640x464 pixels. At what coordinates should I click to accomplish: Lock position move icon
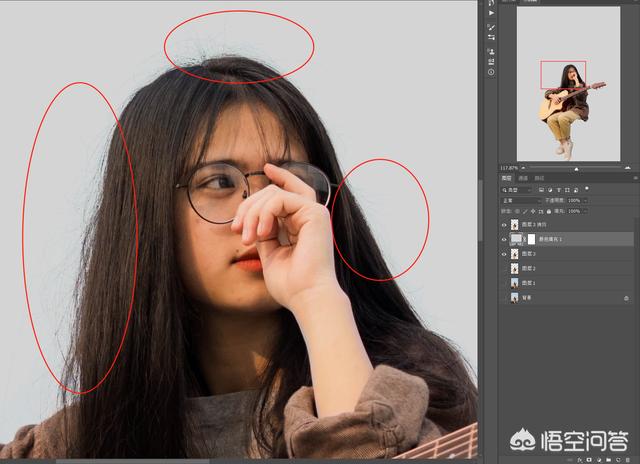click(533, 211)
